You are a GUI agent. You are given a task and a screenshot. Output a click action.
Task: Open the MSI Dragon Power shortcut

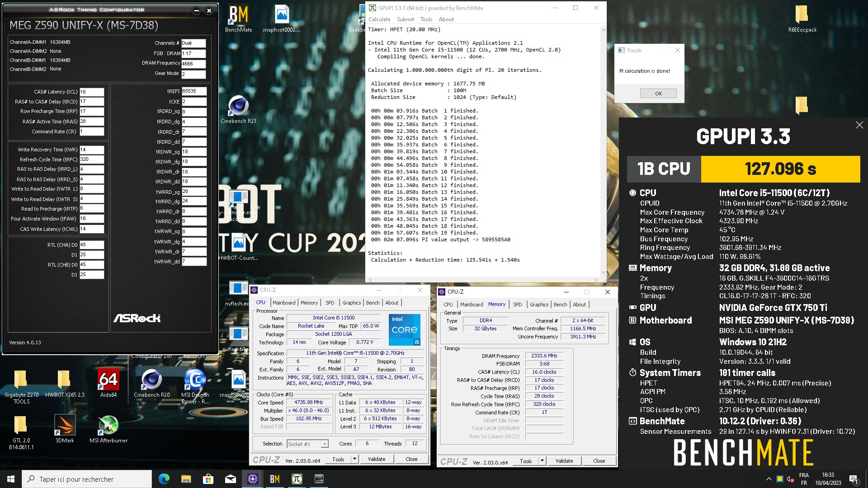(195, 386)
